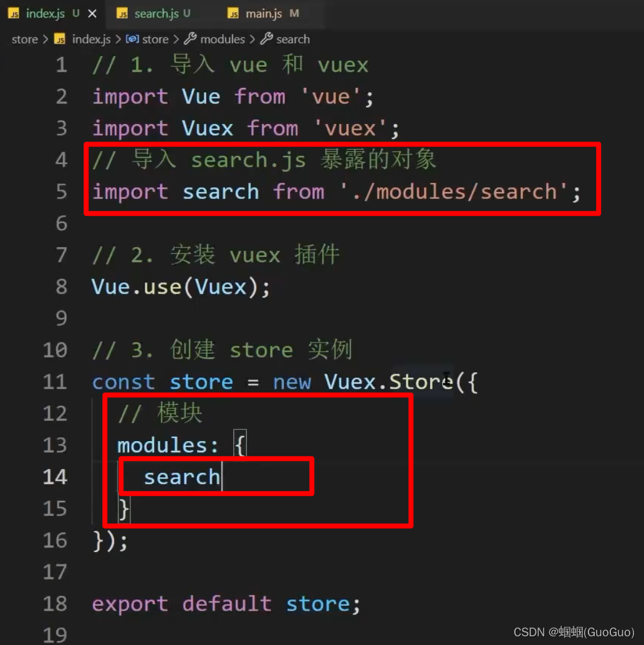Click line number 14 in the gutter
644x645 pixels.
[x=55, y=477]
